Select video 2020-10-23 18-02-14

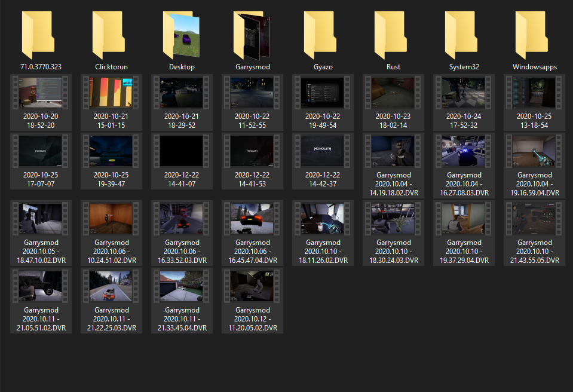pyautogui.click(x=393, y=102)
